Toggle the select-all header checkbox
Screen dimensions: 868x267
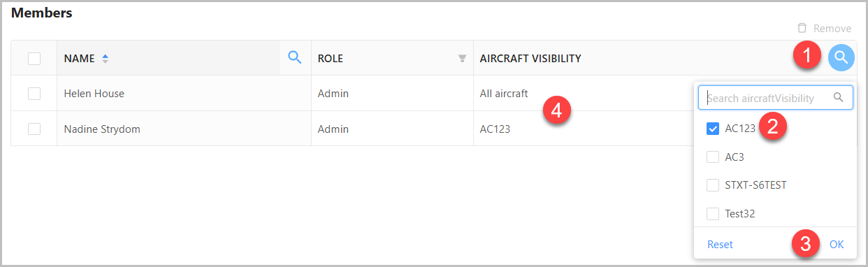click(x=34, y=59)
